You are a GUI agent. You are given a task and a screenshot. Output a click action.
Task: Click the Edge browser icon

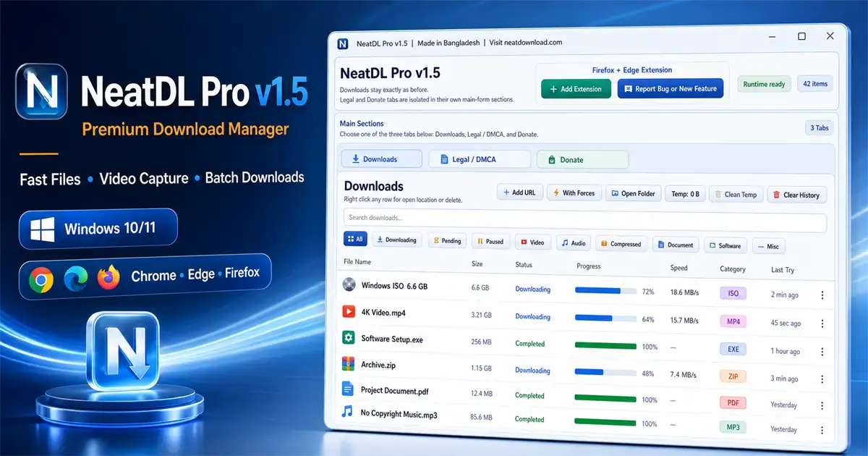pos(75,279)
